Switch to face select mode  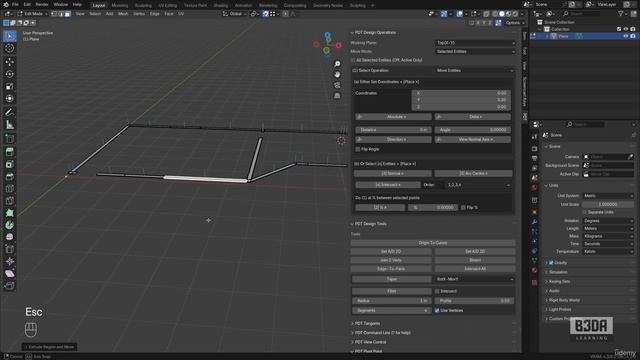(x=67, y=14)
